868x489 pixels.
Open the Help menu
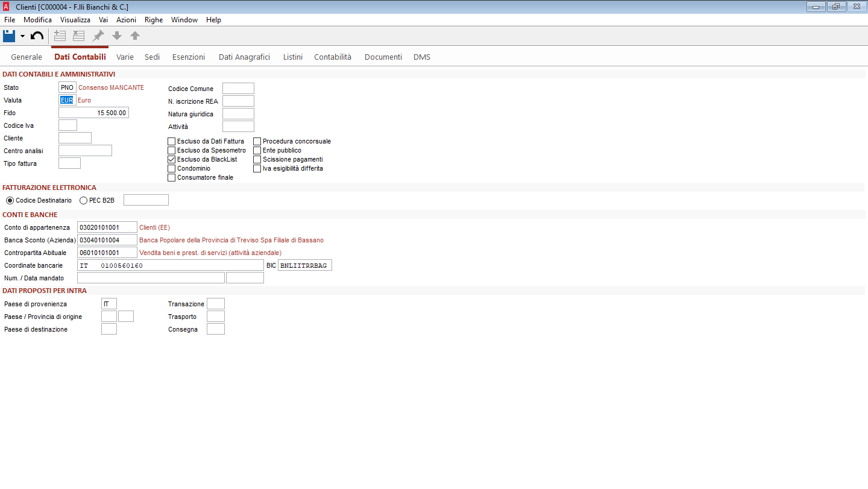pyautogui.click(x=213, y=20)
